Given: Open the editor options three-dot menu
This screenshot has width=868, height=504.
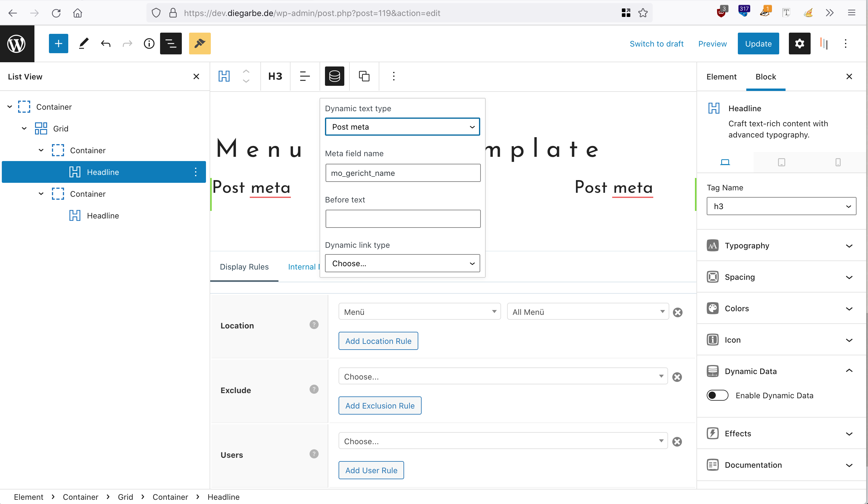Looking at the screenshot, I should (846, 44).
